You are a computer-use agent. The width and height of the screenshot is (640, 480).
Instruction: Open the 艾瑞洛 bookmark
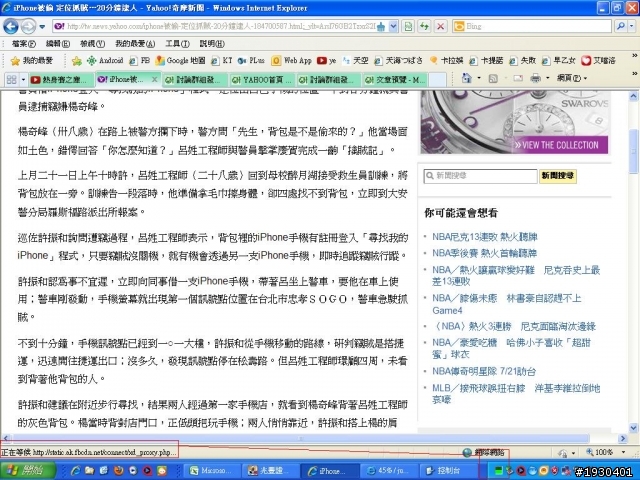tap(598, 61)
